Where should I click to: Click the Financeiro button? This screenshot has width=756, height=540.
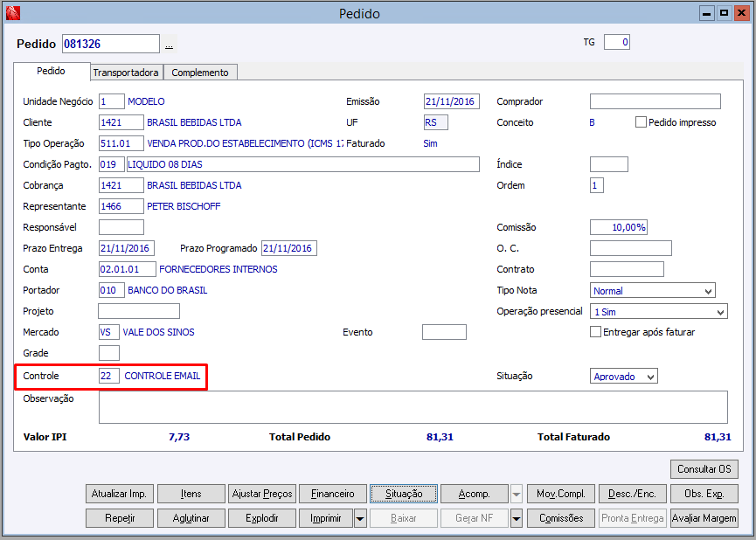pos(333,494)
